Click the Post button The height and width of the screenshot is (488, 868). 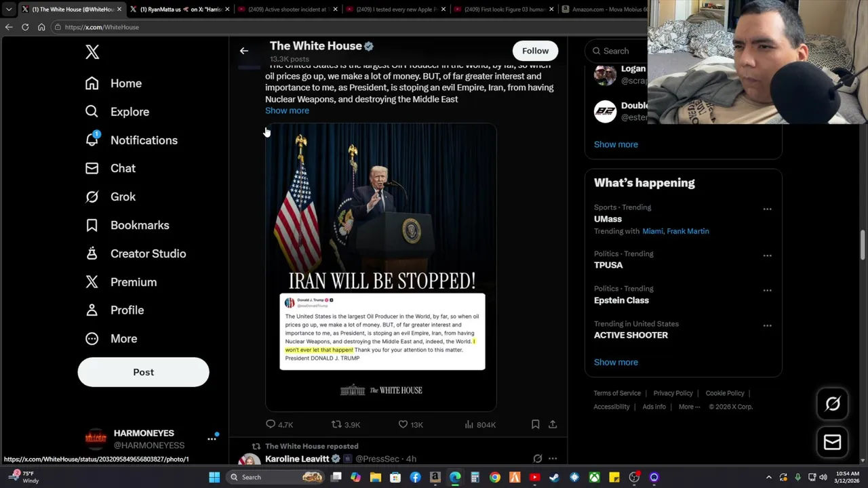143,372
